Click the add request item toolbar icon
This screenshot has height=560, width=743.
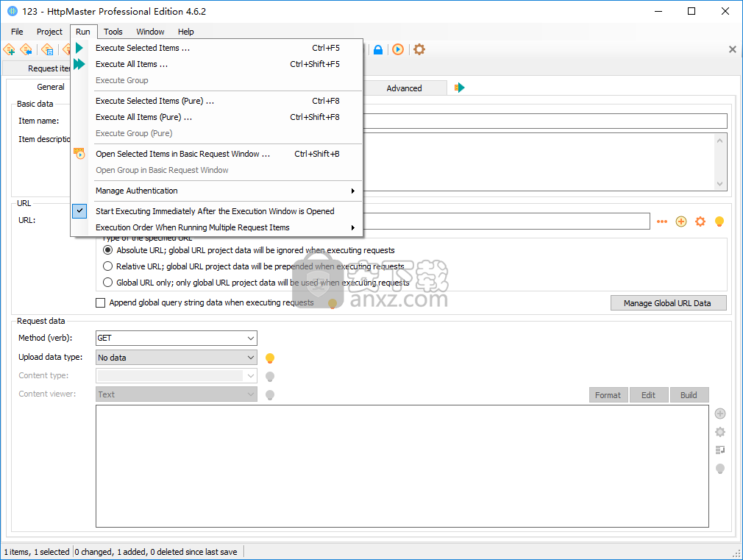pos(9,49)
